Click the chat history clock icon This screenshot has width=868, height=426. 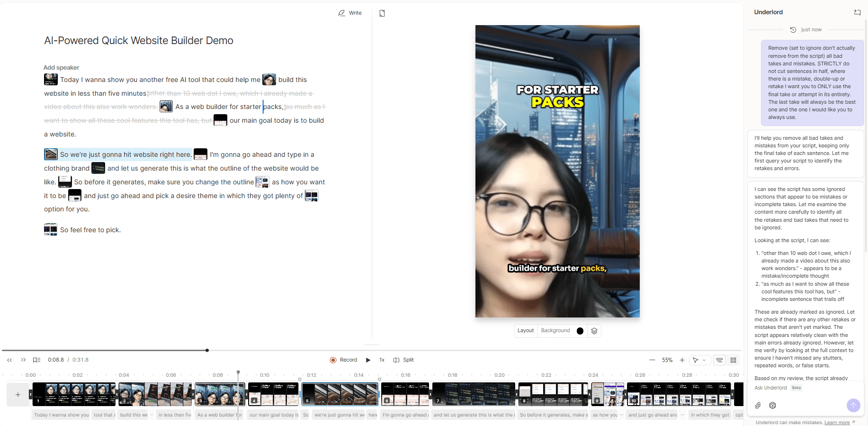tap(793, 29)
